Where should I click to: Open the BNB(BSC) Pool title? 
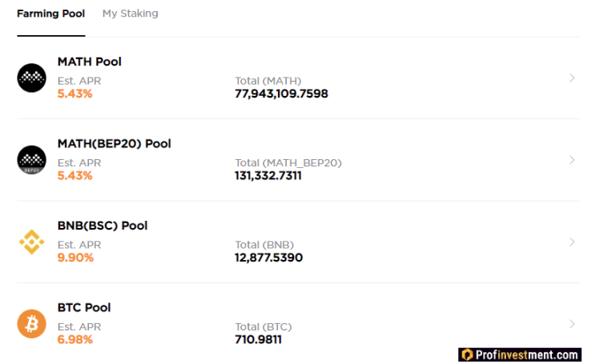point(103,226)
